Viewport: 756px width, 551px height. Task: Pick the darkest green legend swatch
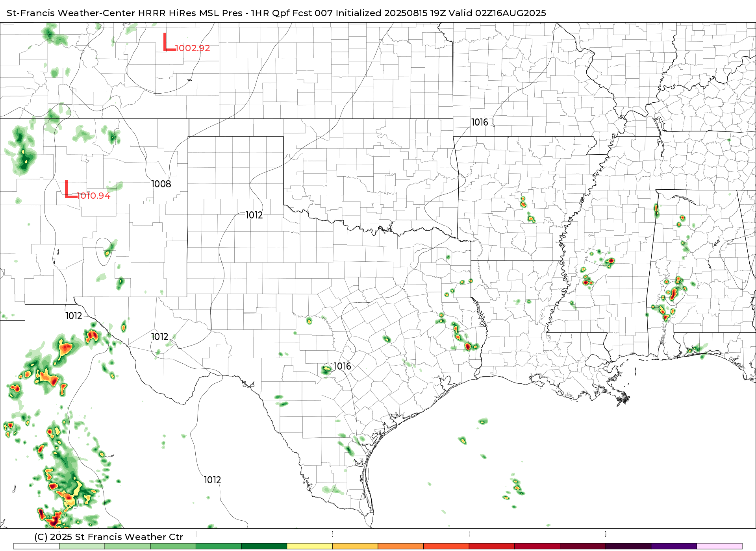pos(264,546)
